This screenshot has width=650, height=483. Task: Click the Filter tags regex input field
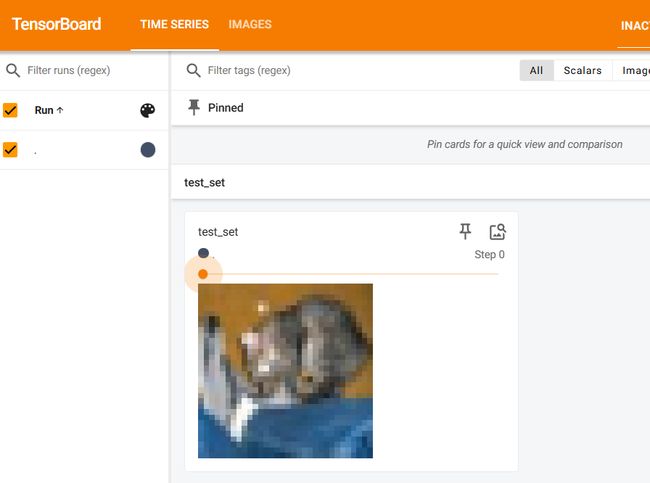pos(357,70)
